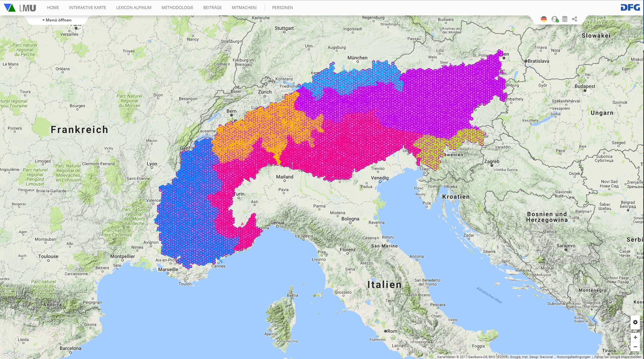Expand the 'Menü öffnen' dropdown
The width and height of the screenshot is (644, 359).
[x=57, y=20]
